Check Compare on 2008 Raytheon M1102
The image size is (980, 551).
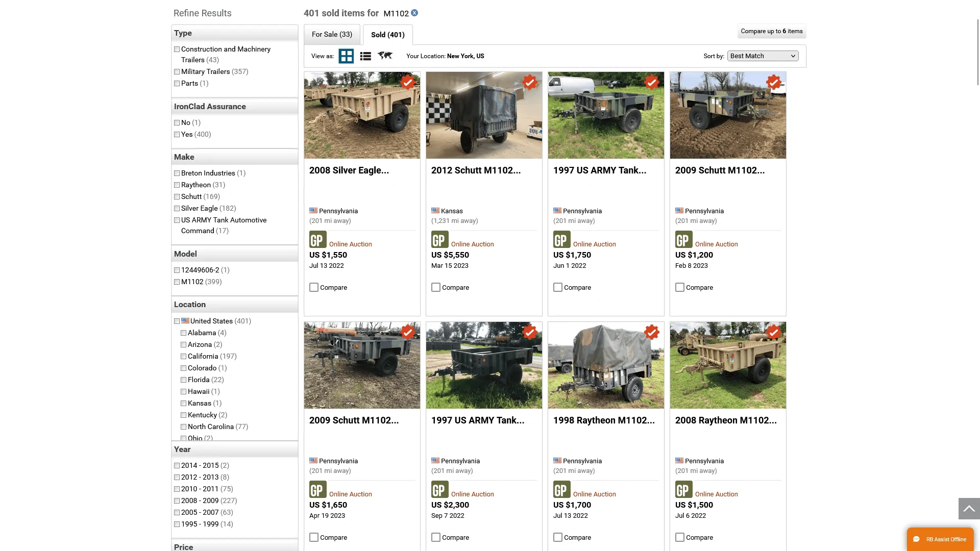(x=680, y=537)
